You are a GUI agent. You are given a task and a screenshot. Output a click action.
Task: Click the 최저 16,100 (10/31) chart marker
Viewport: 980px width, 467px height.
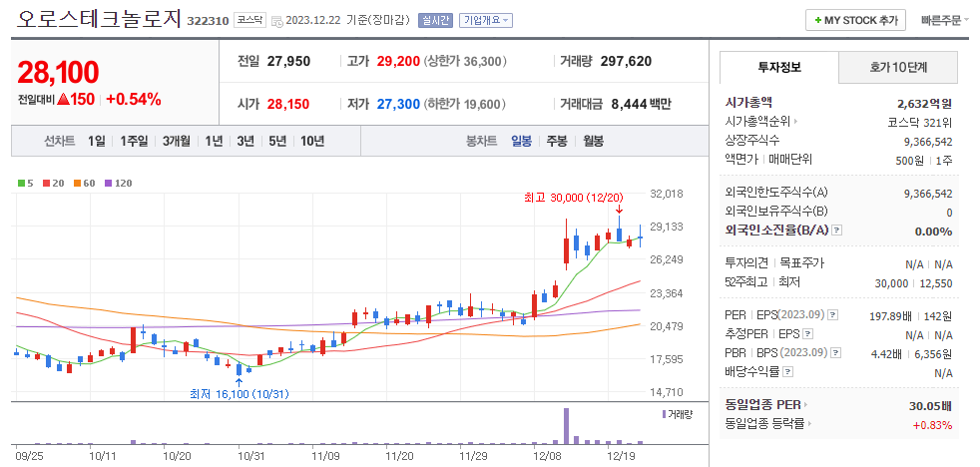click(240, 394)
